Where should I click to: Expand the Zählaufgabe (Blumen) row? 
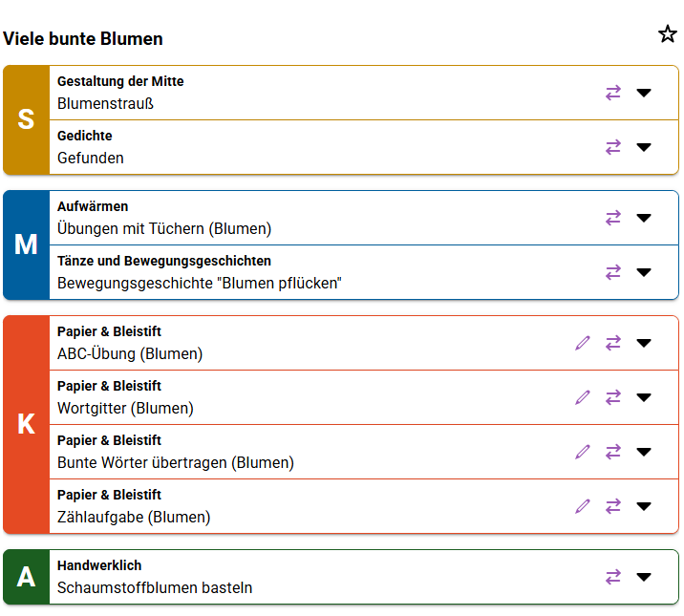(644, 506)
